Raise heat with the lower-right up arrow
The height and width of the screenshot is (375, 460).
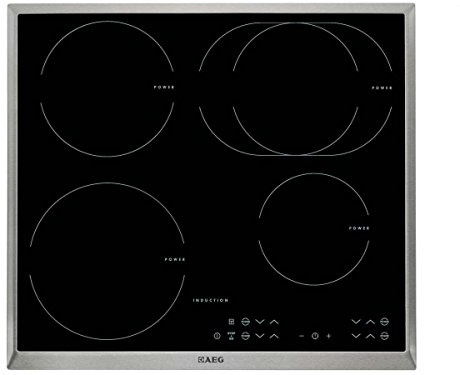click(x=370, y=336)
